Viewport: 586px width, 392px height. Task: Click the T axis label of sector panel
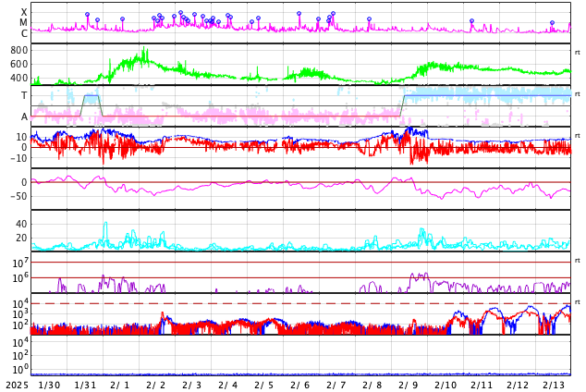click(x=24, y=95)
